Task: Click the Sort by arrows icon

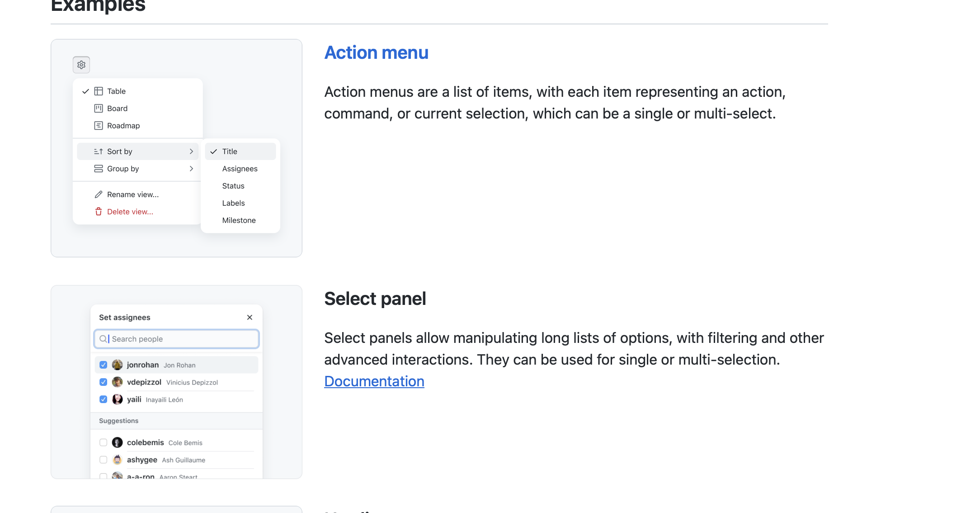Action: click(98, 151)
